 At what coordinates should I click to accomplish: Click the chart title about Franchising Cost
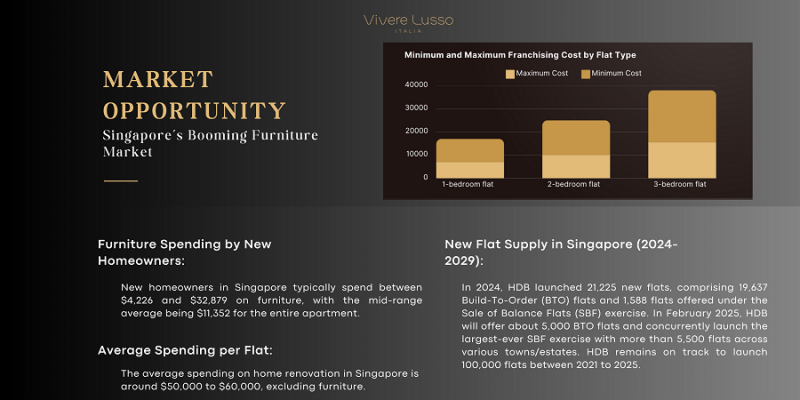519,55
